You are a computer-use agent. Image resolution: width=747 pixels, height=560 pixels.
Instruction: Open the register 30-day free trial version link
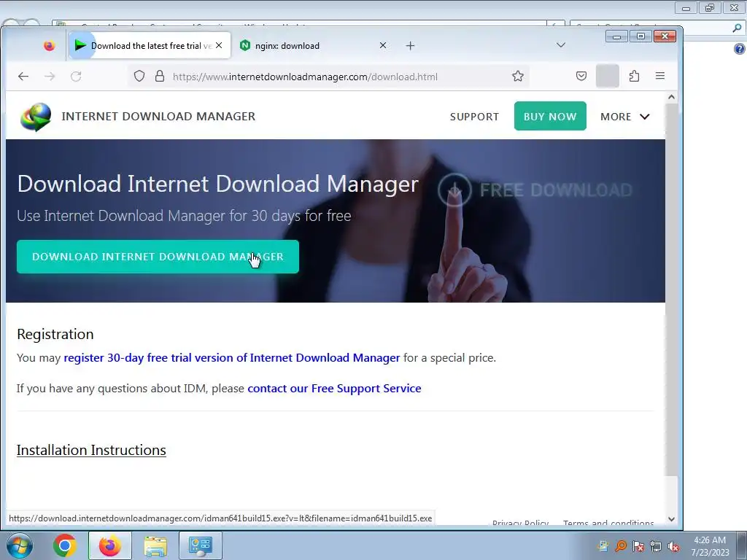tap(232, 357)
